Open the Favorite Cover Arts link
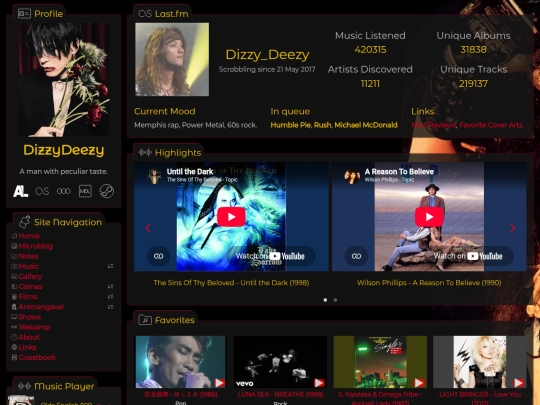This screenshot has height=405, width=540. click(491, 125)
